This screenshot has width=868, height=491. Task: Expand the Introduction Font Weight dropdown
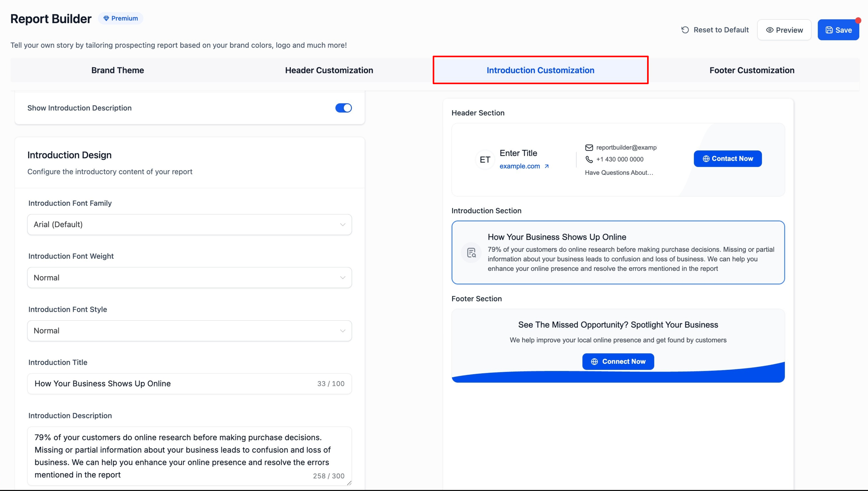[189, 278]
